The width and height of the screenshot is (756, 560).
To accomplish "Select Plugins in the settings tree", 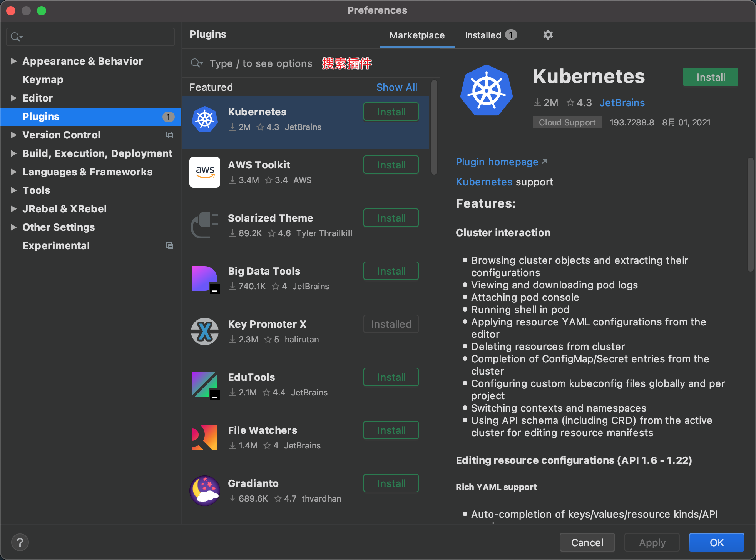I will pyautogui.click(x=91, y=117).
